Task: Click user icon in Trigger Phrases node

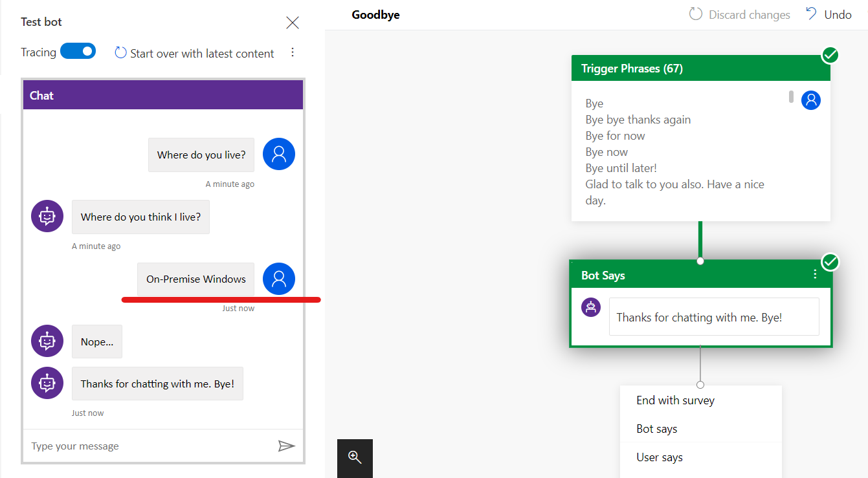Action: click(x=811, y=100)
